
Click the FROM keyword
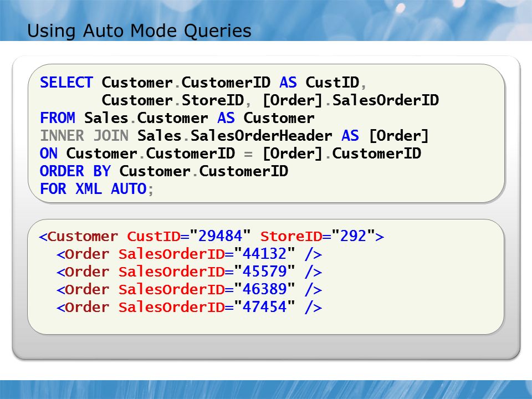pyautogui.click(x=58, y=117)
